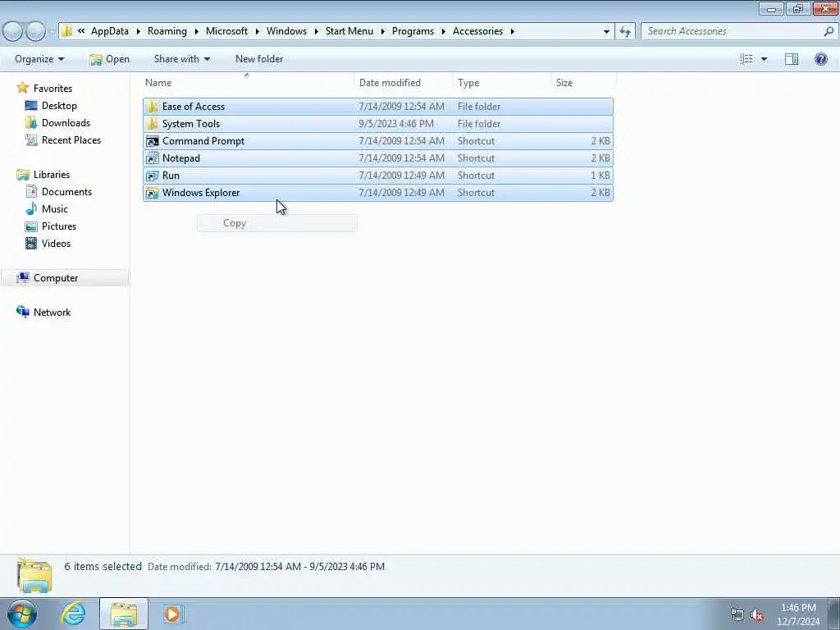This screenshot has height=630, width=840.
Task: Click the change view icon
Action: [746, 59]
